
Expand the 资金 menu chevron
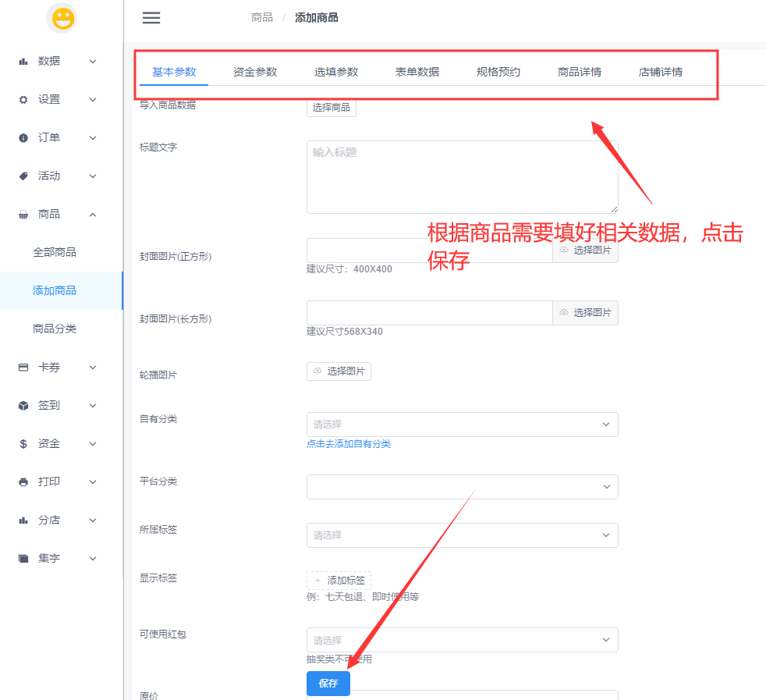[x=93, y=444]
